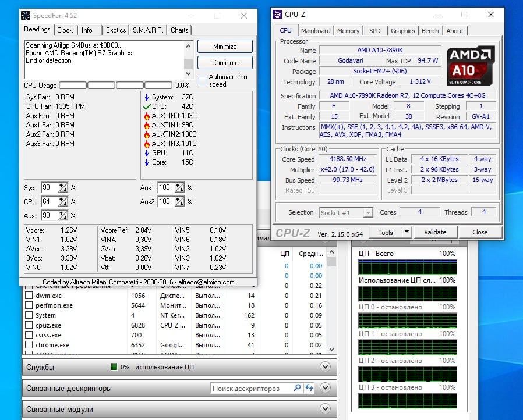Click the ЦП - Всего usage graph
The height and width of the screenshot is (420, 523).
[407, 268]
